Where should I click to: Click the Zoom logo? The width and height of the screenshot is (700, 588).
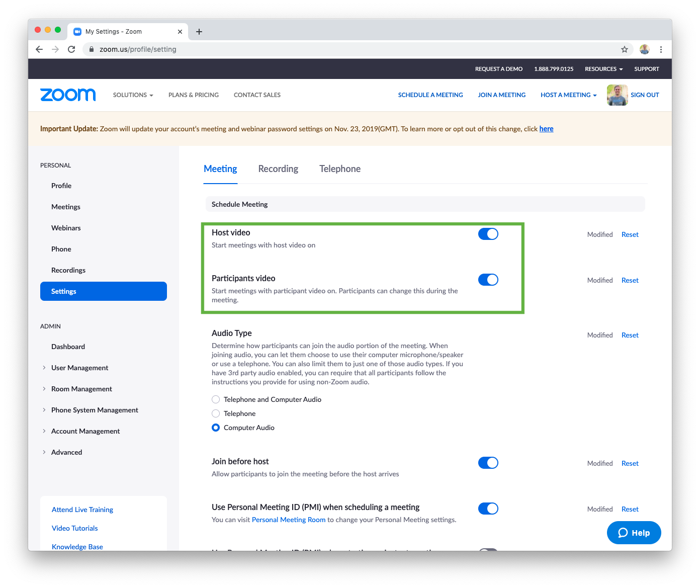point(68,95)
